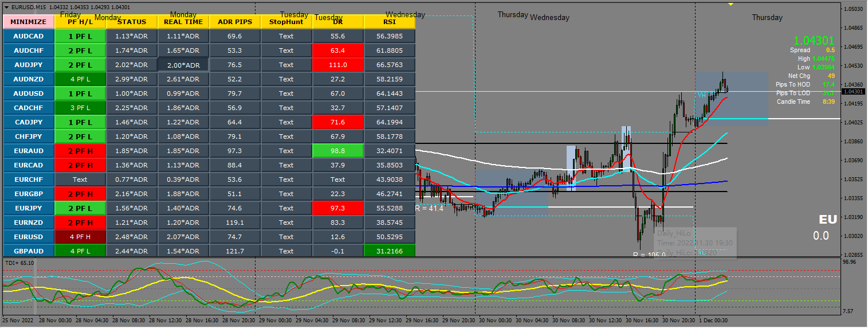The image size is (868, 328).
Task: Click the ADR PIPS column header
Action: 235,22
